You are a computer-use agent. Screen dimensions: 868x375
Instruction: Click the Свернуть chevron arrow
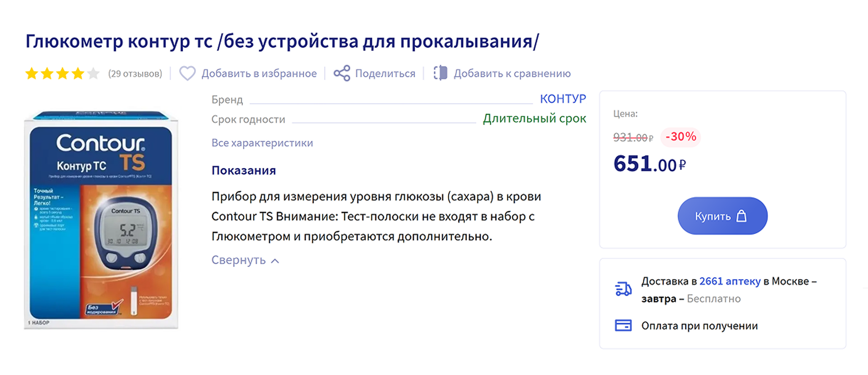275,261
